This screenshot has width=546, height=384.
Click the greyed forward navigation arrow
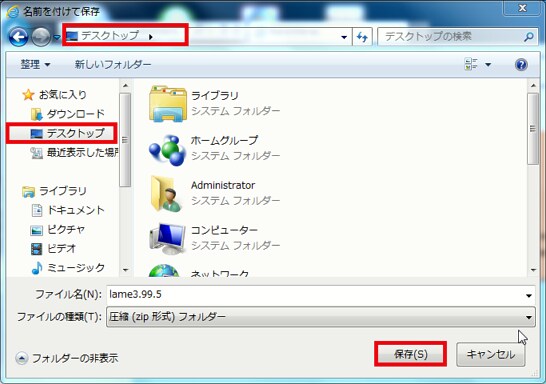(x=41, y=37)
